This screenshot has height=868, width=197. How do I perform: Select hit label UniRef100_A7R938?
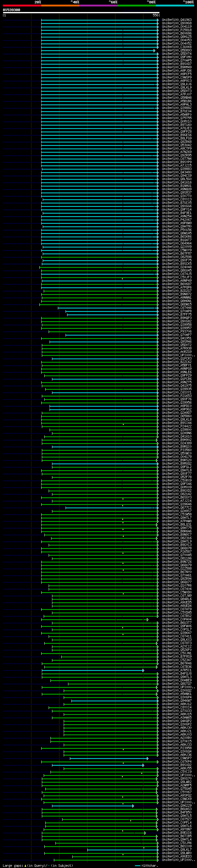pos(177,348)
